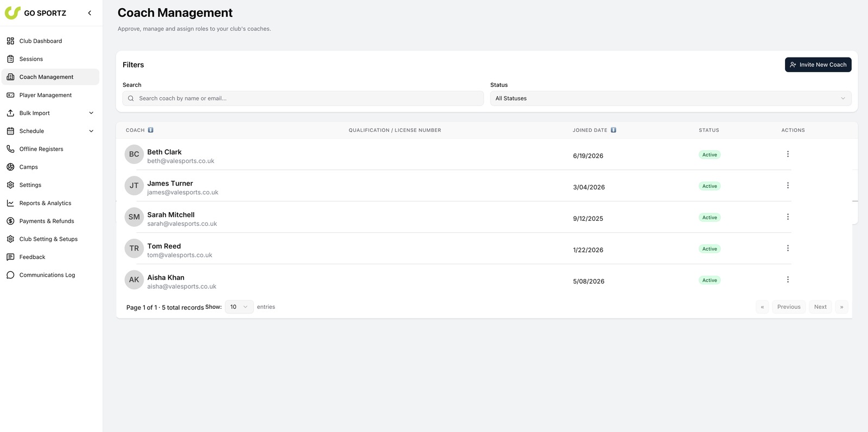Collapse the sidebar with the chevron arrow

click(90, 13)
